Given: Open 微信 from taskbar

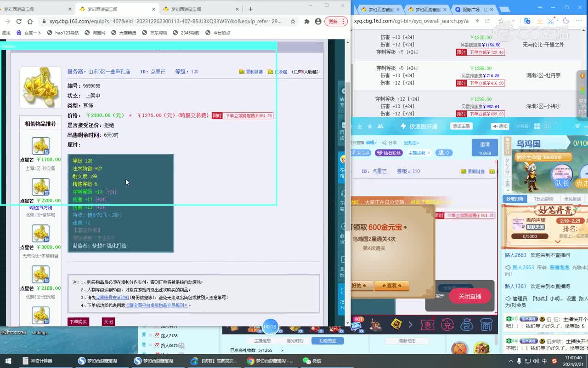Looking at the screenshot, I should pos(312,361).
